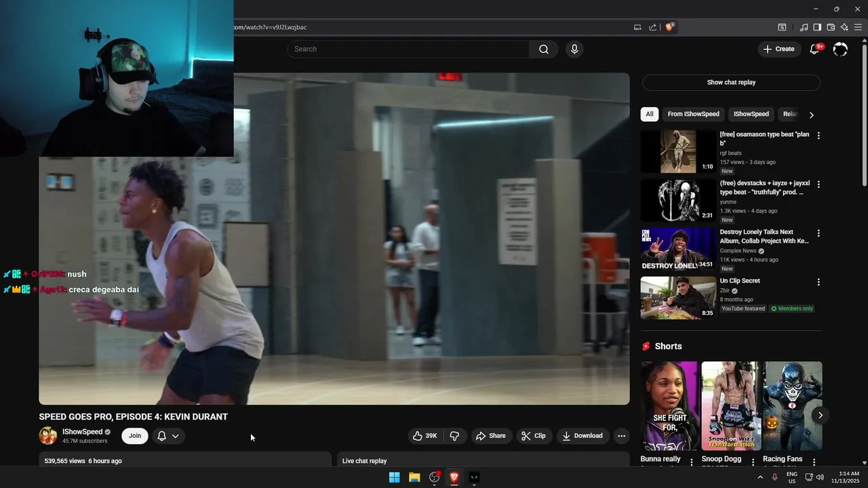
Task: Open the 'SHE FIGHT FOR' short thumbnail
Action: coord(669,406)
